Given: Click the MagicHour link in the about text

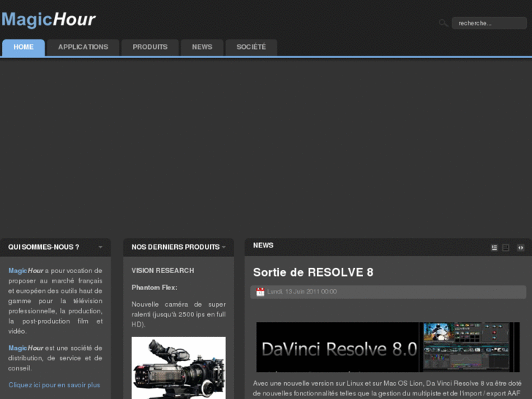Looking at the screenshot, I should point(26,271).
